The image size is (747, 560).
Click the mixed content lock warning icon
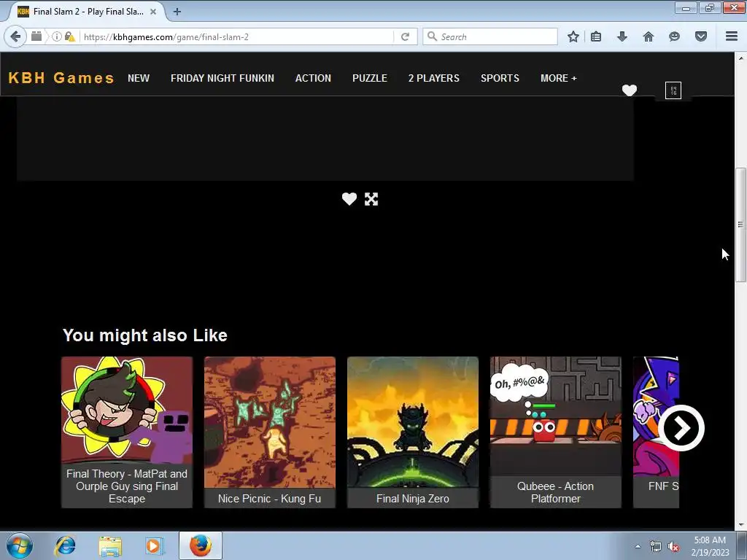coord(69,36)
